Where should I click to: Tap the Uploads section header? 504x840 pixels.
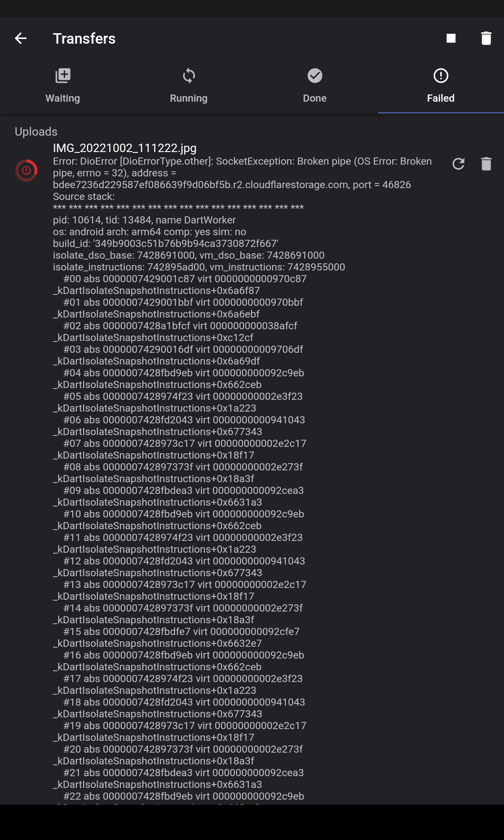point(36,132)
